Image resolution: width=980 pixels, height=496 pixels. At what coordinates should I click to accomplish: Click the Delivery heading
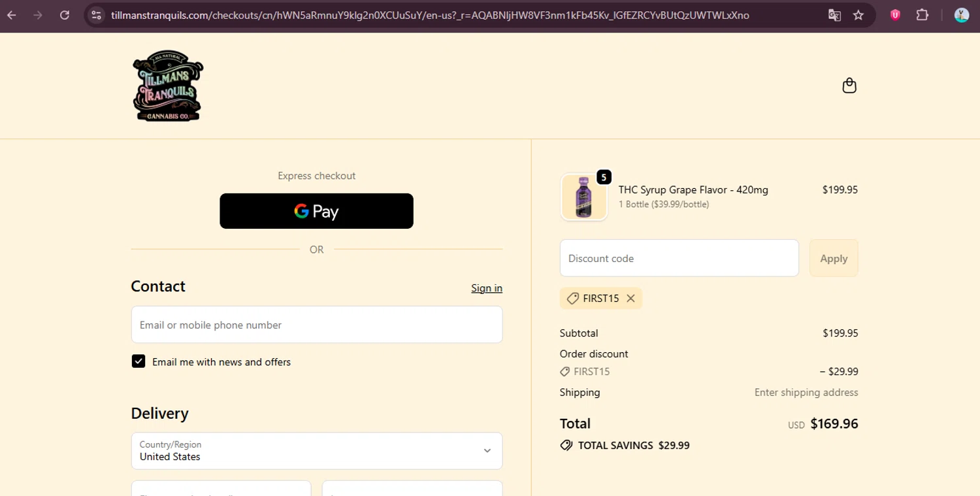point(160,413)
